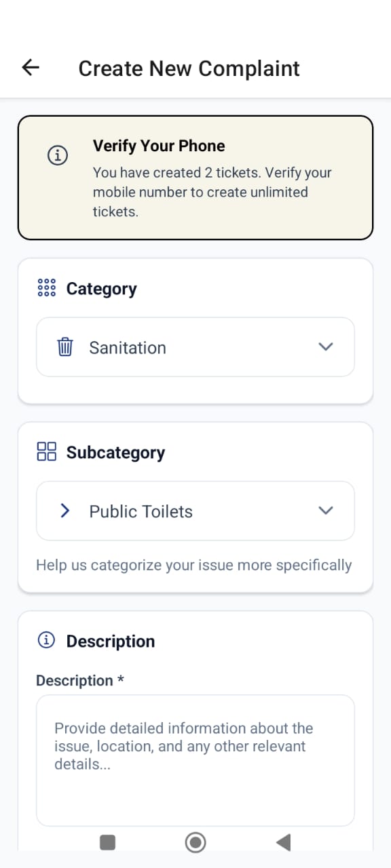Click the info icon next to Description

(45, 639)
